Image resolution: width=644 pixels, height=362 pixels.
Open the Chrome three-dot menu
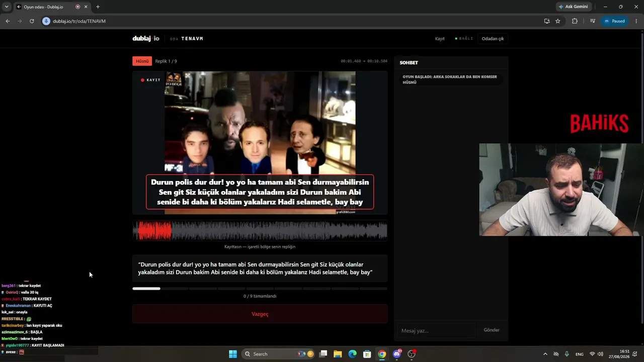pos(636,21)
